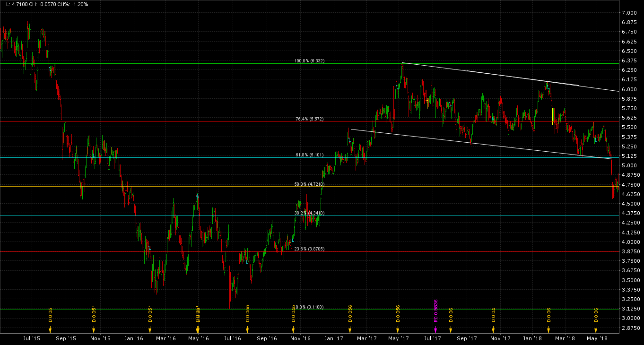This screenshot has width=644, height=345.
Task: Click the "Jul '17" date axis label
Action: pos(432,338)
